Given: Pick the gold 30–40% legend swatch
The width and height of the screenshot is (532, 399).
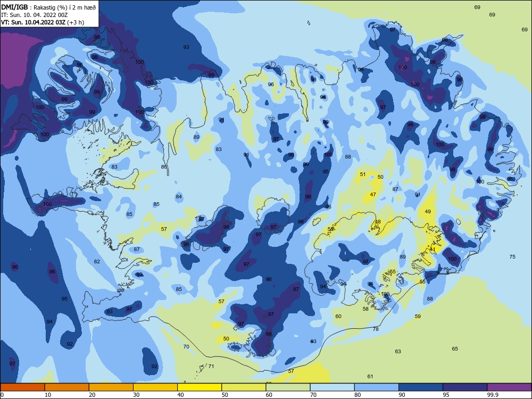Looking at the screenshot, I should (155, 387).
